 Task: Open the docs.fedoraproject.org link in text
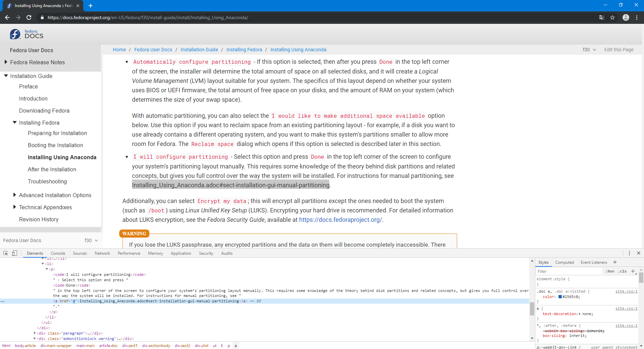click(340, 220)
